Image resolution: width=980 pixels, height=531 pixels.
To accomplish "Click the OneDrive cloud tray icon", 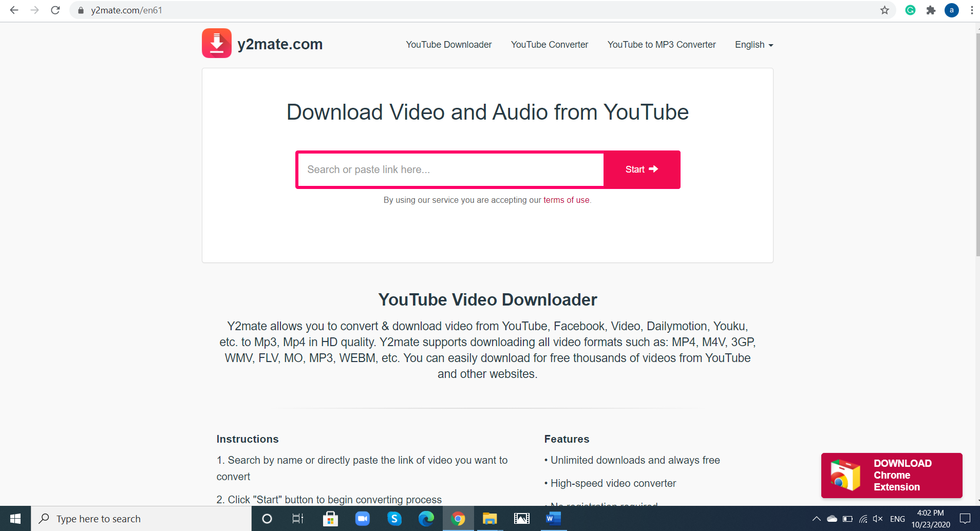I will (x=832, y=519).
